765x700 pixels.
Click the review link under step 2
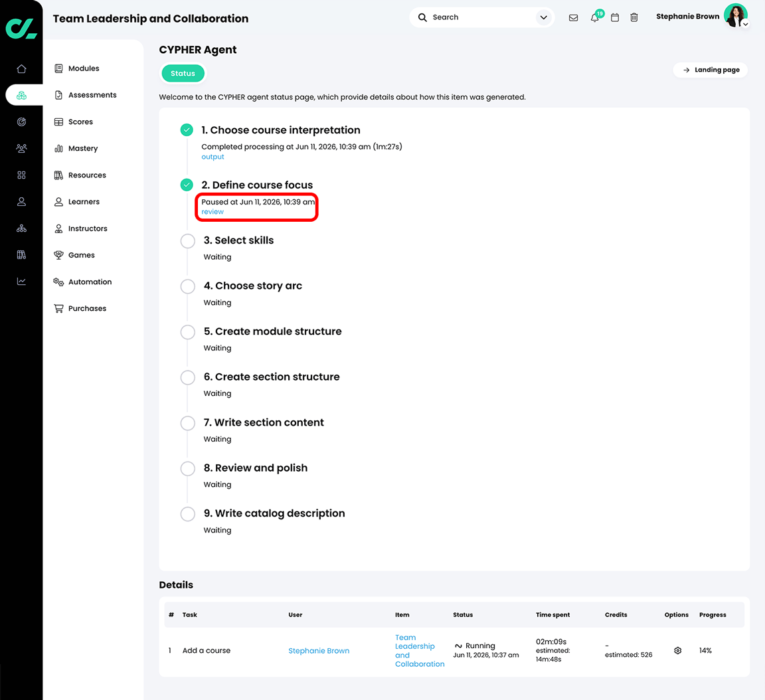(x=212, y=212)
